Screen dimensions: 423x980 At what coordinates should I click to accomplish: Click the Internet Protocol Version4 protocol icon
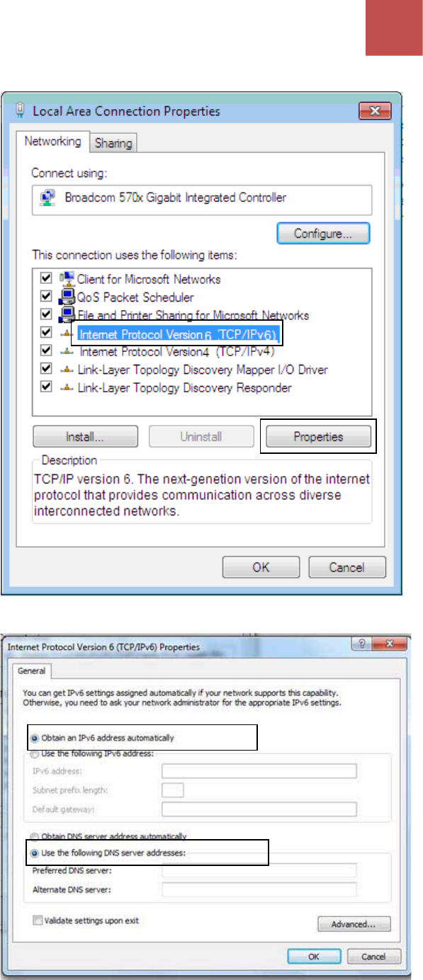point(67,351)
